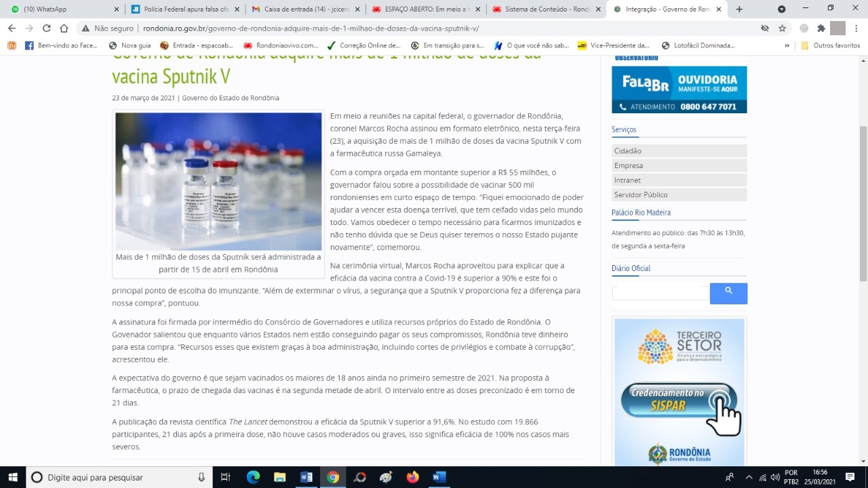
Task: Click the Task View taskbar icon
Action: click(x=226, y=477)
